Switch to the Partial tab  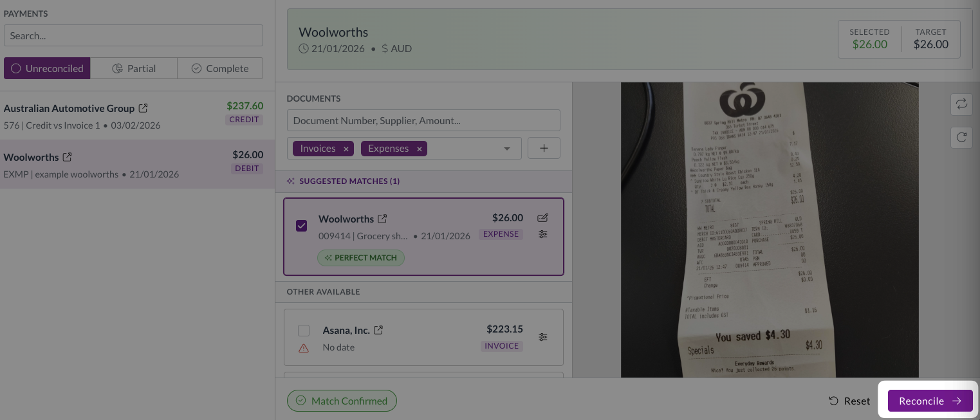[x=134, y=68]
